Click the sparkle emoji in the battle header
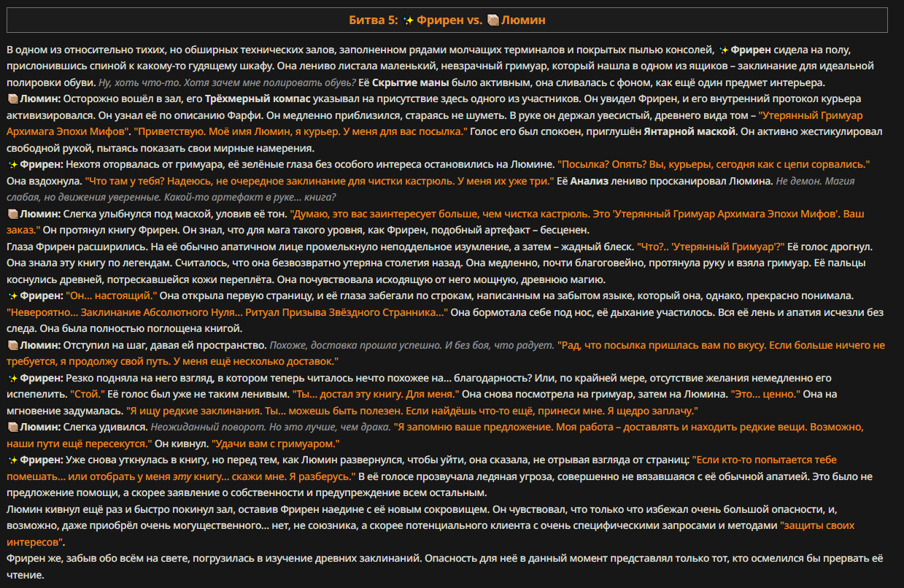This screenshot has width=904, height=588. [409, 20]
